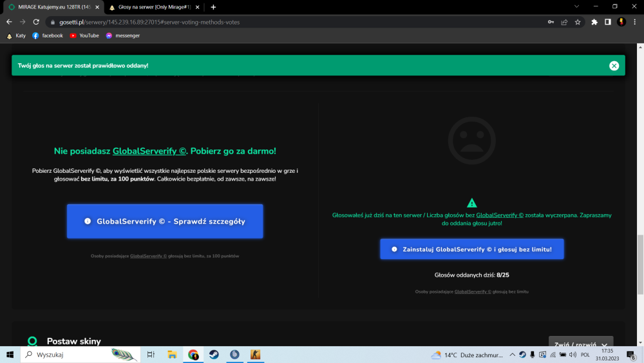Image resolution: width=644 pixels, height=363 pixels.
Task: Click the address bar URL
Action: coord(149,22)
